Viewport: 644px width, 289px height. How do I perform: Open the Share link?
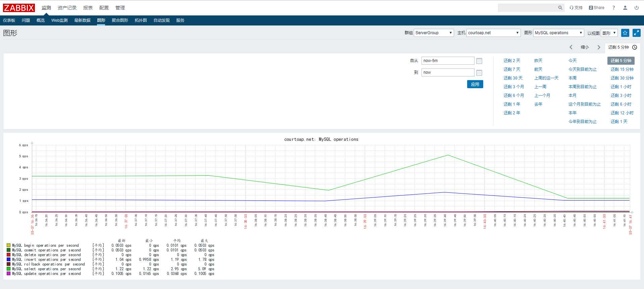tap(596, 8)
